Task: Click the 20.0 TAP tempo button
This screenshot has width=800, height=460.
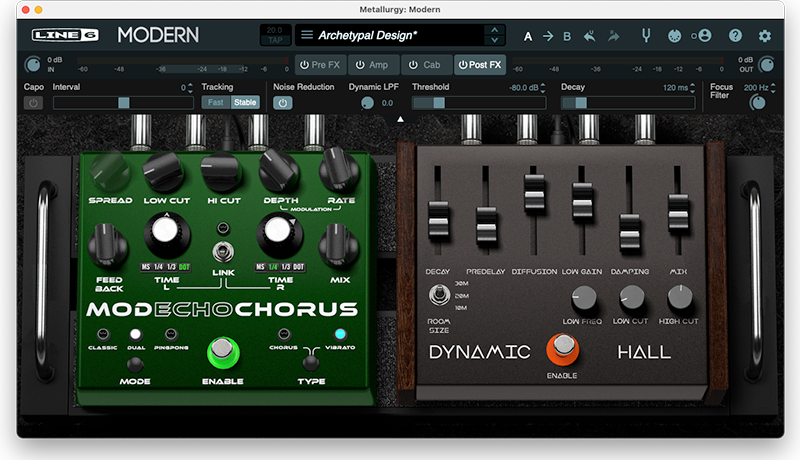Action: pyautogui.click(x=276, y=35)
